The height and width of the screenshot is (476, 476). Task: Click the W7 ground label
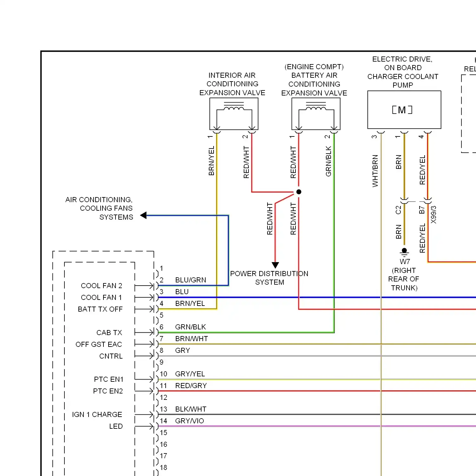click(x=405, y=262)
